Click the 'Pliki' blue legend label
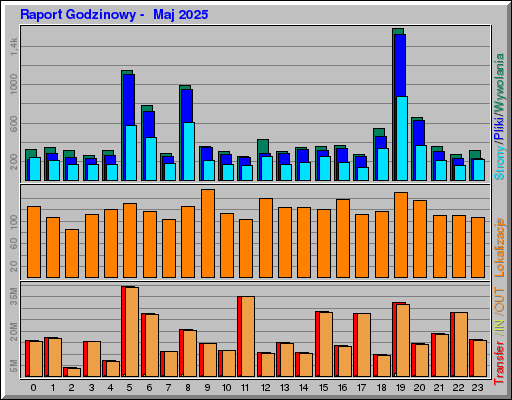 pos(499,128)
